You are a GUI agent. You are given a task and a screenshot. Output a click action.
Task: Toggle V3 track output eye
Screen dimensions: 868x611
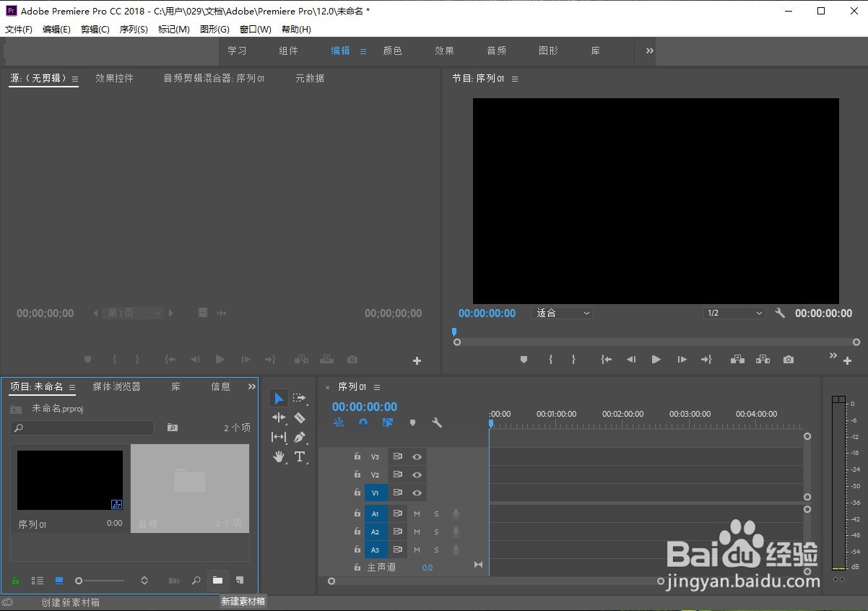coord(417,456)
